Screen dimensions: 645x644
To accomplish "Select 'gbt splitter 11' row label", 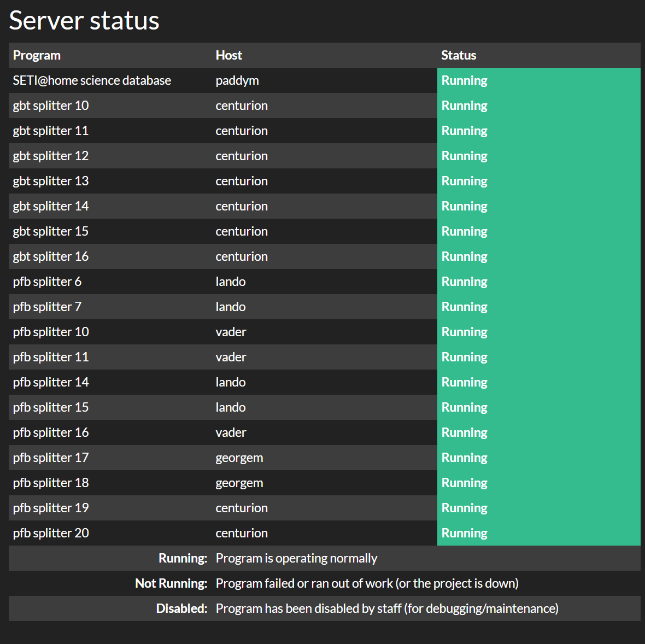I will (51, 131).
